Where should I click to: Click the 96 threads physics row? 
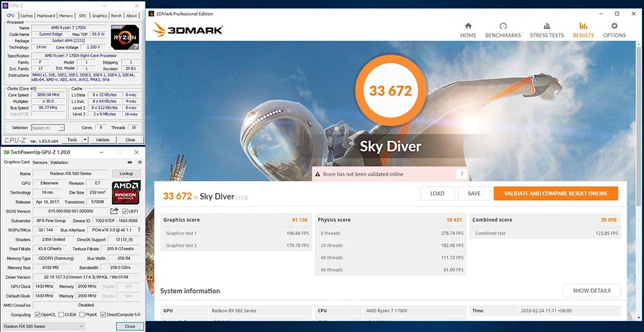391,270
